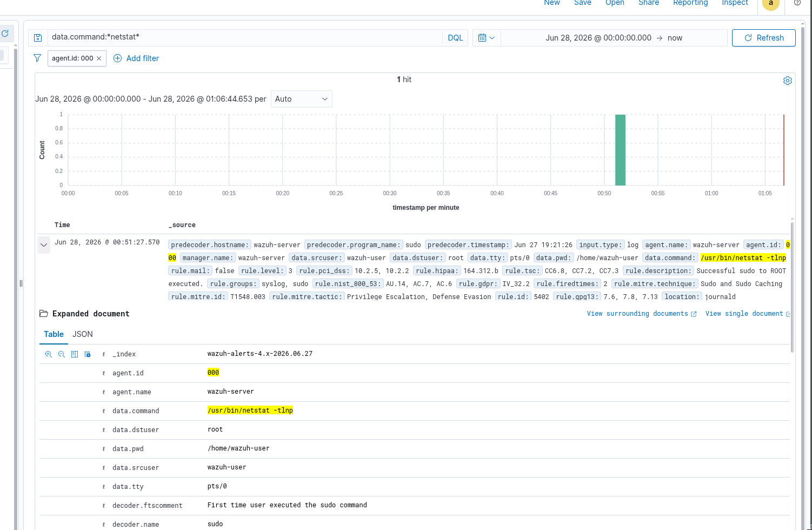The image size is (812, 530).
Task: Click the Time column header
Action: click(62, 225)
